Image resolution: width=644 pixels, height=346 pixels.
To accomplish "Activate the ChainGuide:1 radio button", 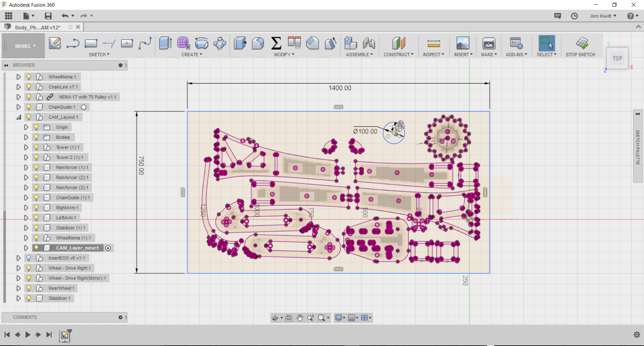I will (x=84, y=107).
